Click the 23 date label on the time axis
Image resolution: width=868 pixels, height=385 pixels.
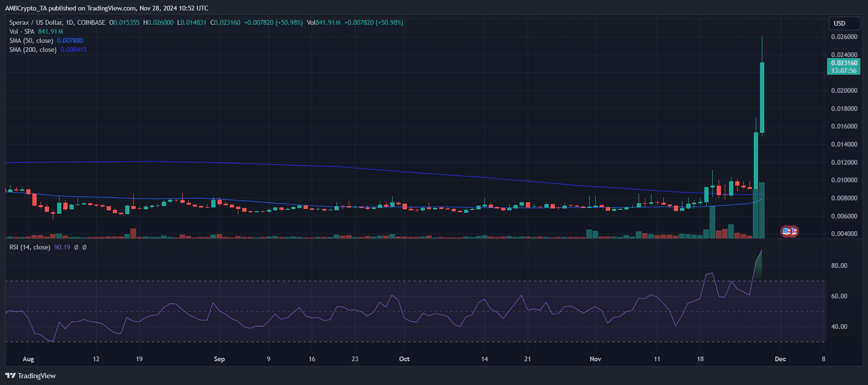[x=355, y=359]
